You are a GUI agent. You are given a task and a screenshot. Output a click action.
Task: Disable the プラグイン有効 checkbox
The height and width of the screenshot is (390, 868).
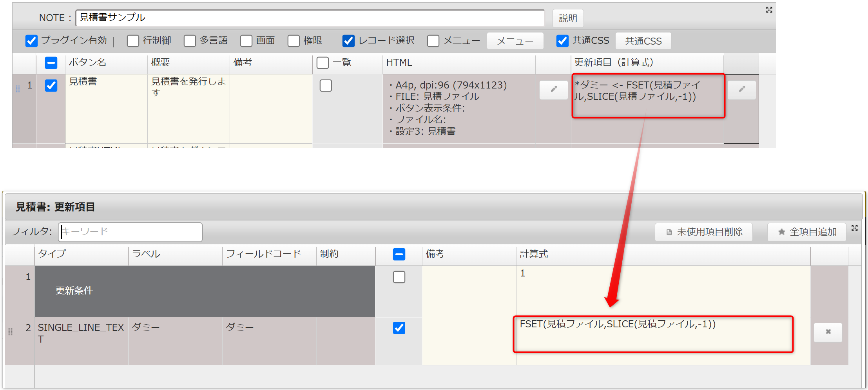pos(31,41)
